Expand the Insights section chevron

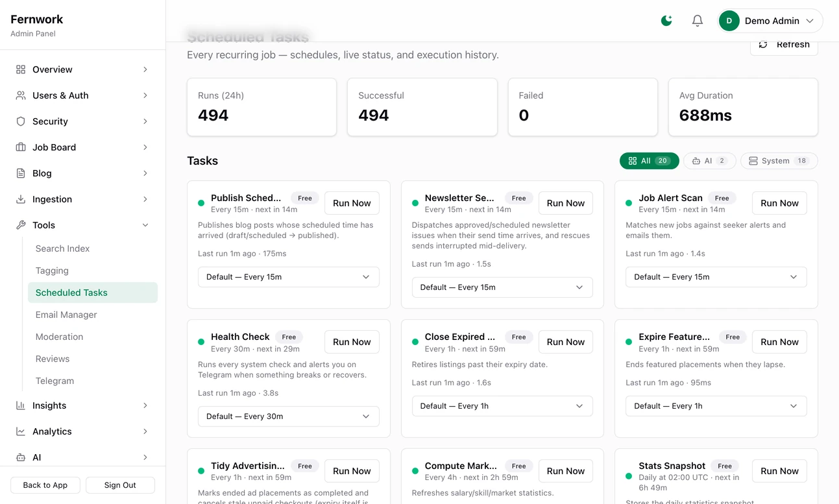(145, 405)
